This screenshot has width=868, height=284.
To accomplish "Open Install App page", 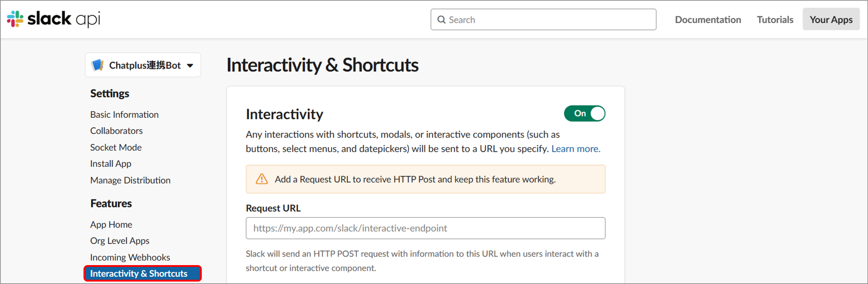I will coord(111,163).
